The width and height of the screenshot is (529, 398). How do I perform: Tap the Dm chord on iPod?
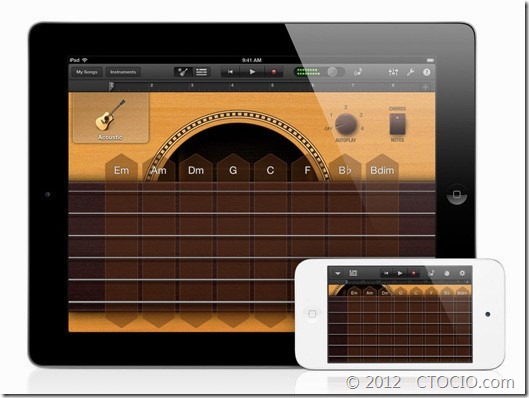pos(385,292)
